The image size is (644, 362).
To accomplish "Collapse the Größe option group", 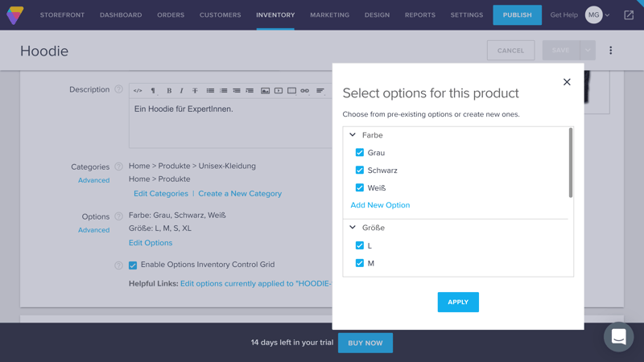I will [353, 228].
